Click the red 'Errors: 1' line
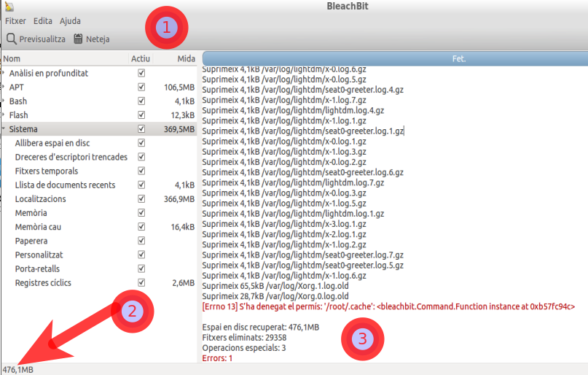Image resolution: width=588 pixels, height=375 pixels. click(217, 358)
